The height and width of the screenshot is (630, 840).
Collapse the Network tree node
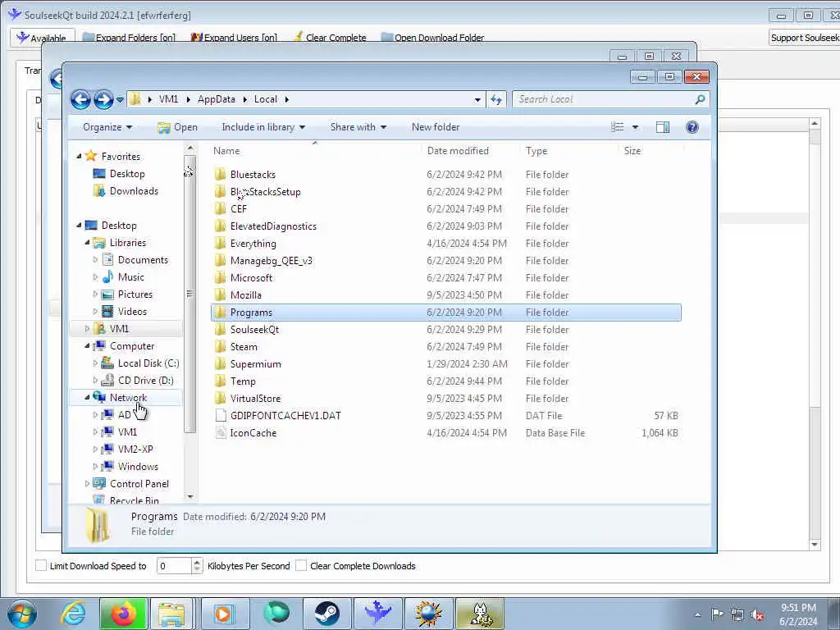coord(87,397)
